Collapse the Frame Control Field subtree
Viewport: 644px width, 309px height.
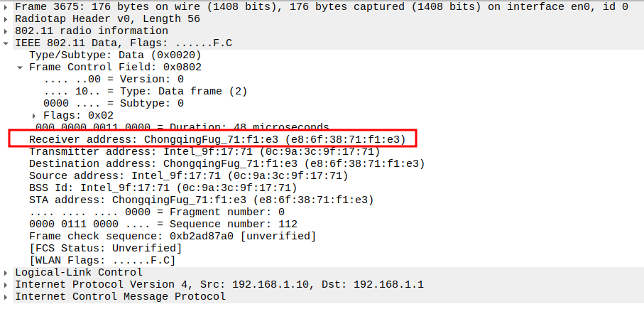[x=21, y=67]
